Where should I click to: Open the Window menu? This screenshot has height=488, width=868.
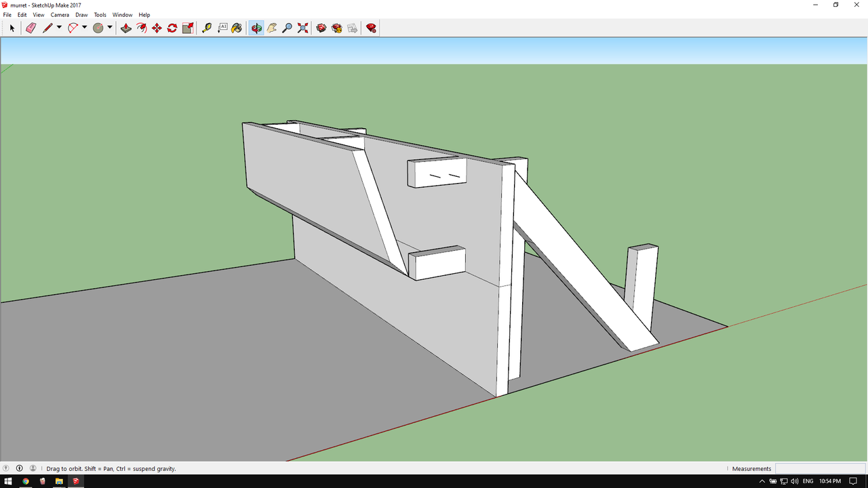122,15
